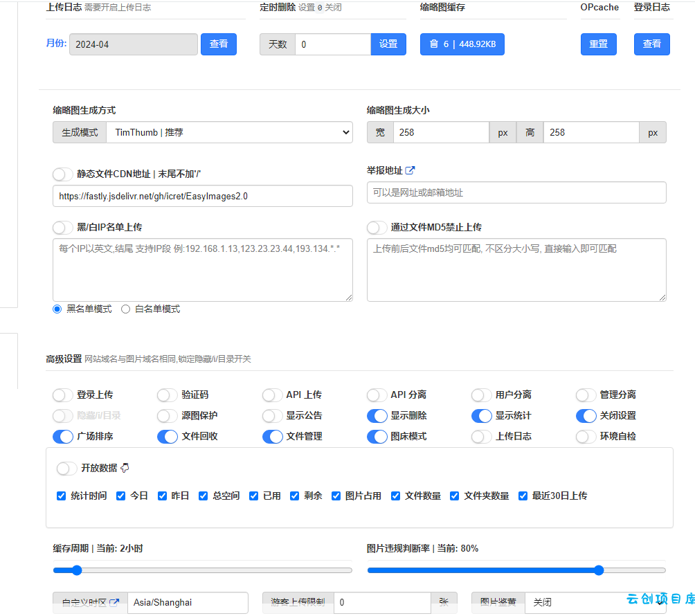
Task: Uncheck the yesterday checkbox
Action: coord(162,496)
